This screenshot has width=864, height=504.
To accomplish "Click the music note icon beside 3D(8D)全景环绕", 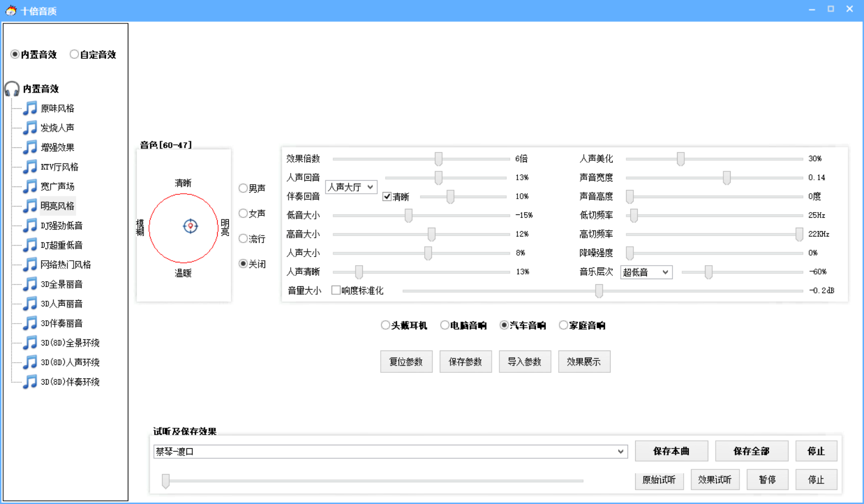I will pyautogui.click(x=30, y=343).
